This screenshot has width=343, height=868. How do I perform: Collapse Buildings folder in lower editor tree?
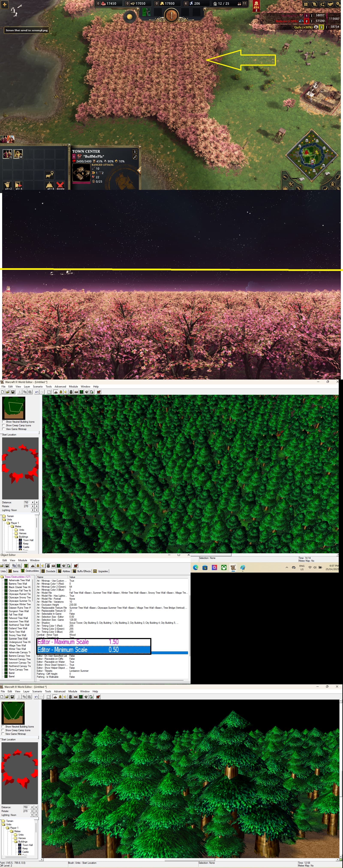[16, 842]
